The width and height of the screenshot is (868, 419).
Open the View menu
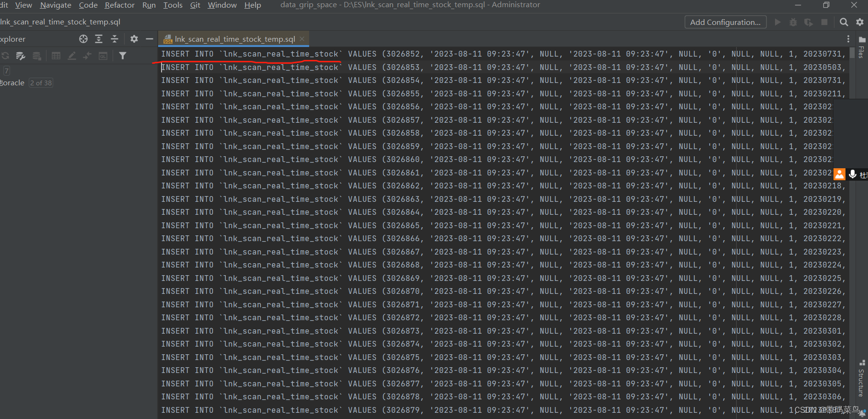coord(23,5)
